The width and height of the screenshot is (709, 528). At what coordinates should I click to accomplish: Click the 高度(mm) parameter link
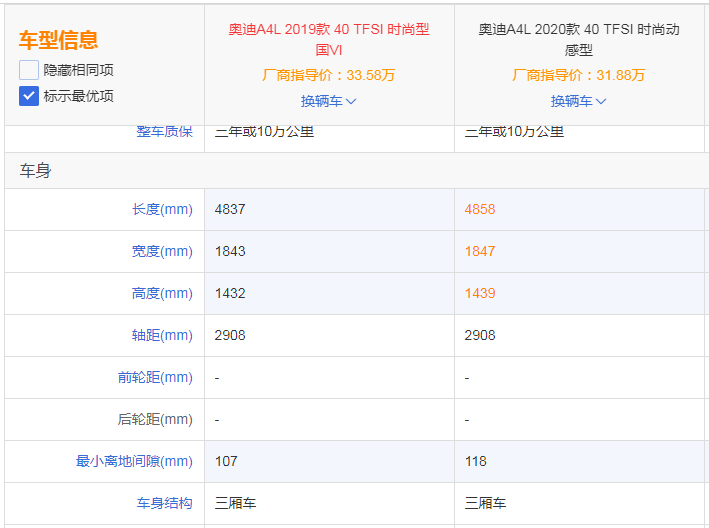pos(162,293)
